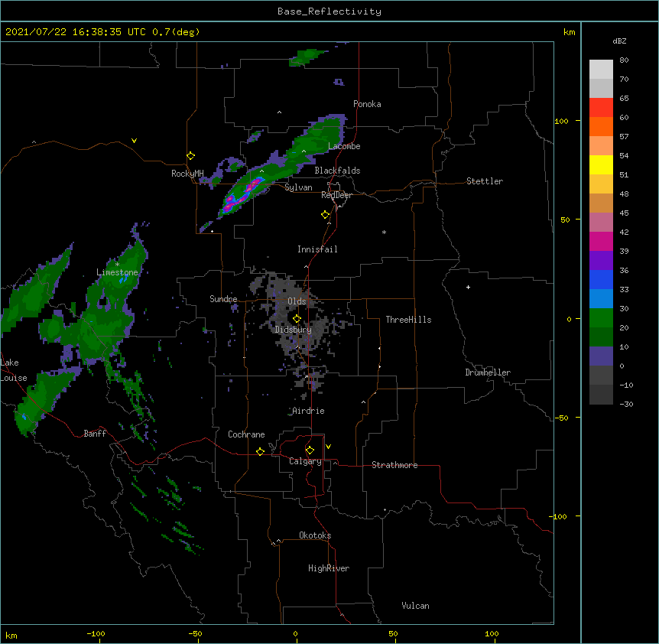The image size is (659, 644).
Task: Select the Banff label
Action: coord(95,434)
